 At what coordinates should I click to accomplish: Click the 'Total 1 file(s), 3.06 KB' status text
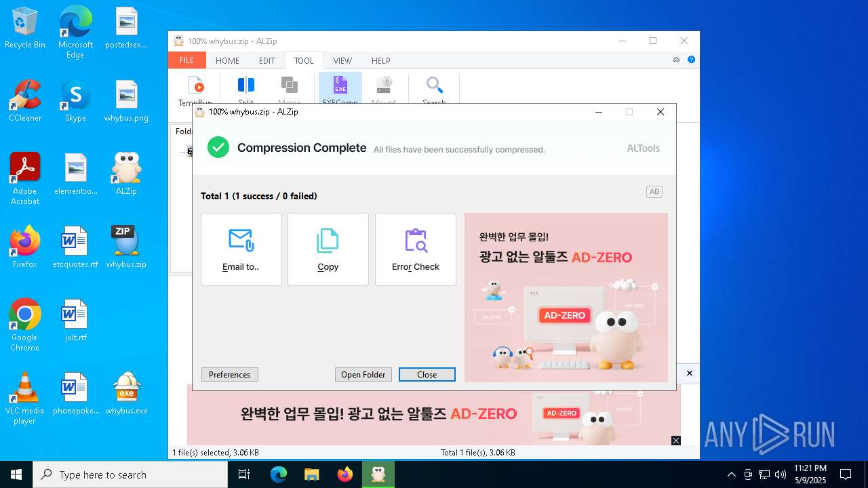[478, 453]
